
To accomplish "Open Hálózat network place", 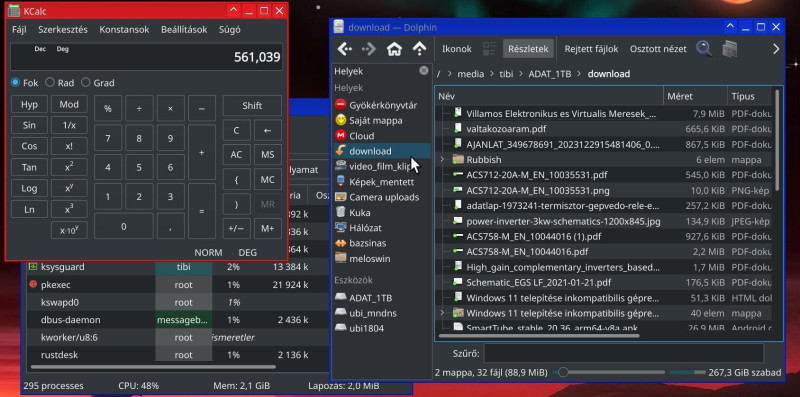I will tap(382, 228).
